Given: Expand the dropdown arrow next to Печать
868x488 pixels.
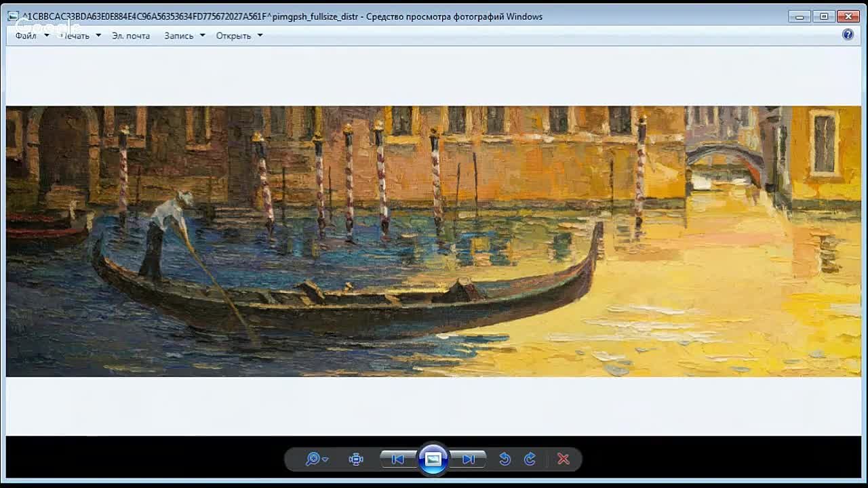Looking at the screenshot, I should pyautogui.click(x=98, y=35).
